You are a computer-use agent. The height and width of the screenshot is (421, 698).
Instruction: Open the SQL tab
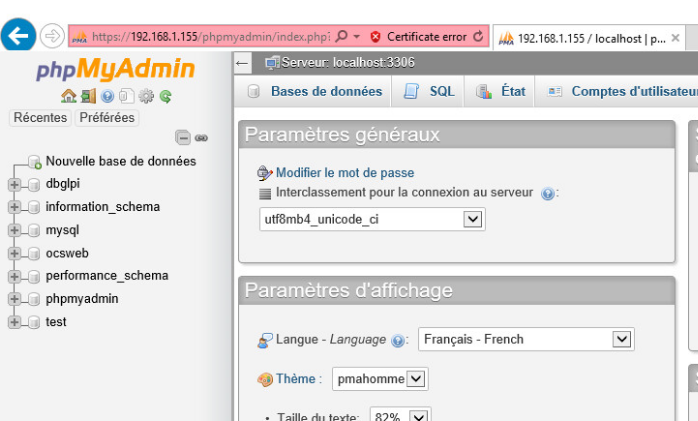pyautogui.click(x=428, y=92)
